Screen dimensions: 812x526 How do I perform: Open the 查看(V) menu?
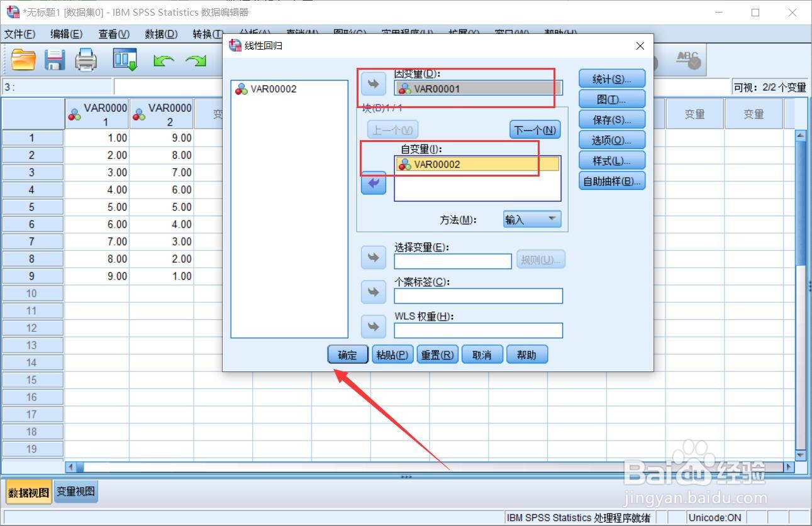pos(114,34)
